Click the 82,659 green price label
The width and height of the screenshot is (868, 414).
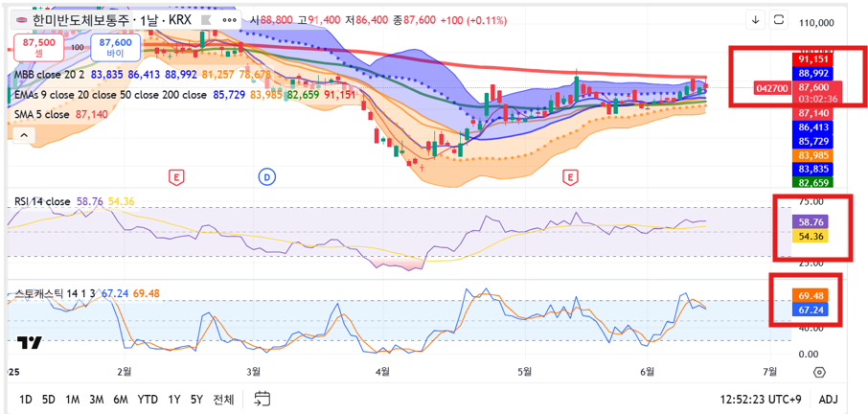(812, 183)
